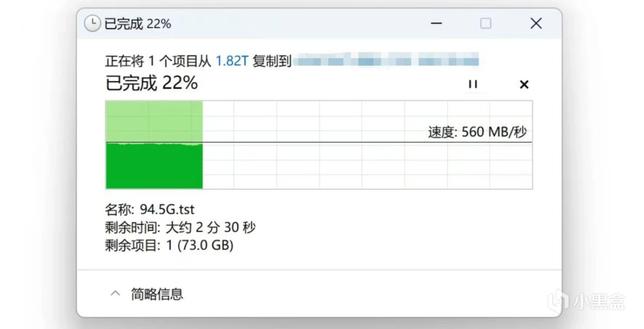Viewport: 644px width, 329px height.
Task: Click the 小黑盒 watermark logo icon
Action: (x=558, y=300)
